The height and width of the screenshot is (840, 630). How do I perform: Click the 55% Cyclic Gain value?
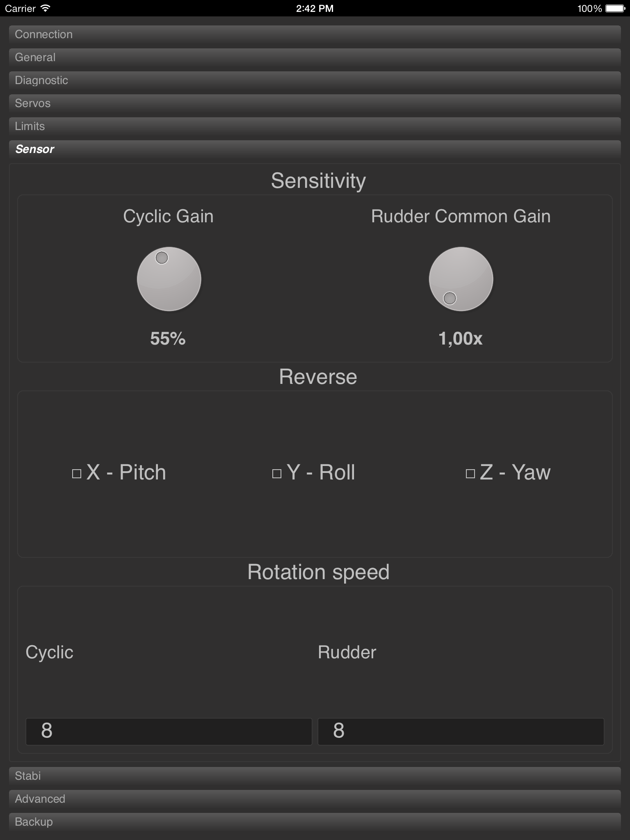point(168,339)
